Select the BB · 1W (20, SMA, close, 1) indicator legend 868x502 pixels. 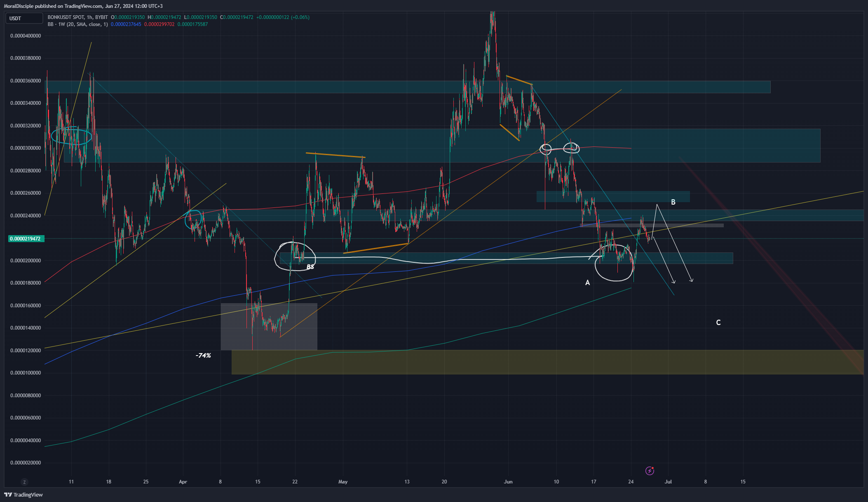(x=78, y=24)
